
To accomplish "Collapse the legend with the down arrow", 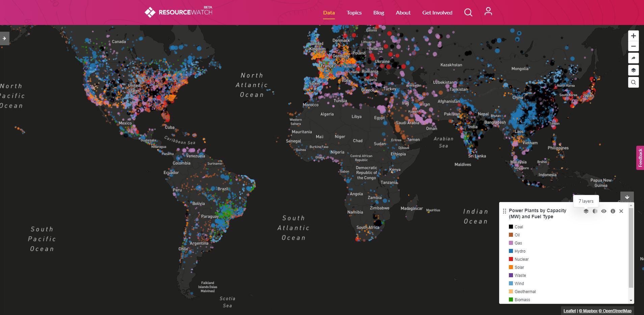I will click(x=627, y=197).
